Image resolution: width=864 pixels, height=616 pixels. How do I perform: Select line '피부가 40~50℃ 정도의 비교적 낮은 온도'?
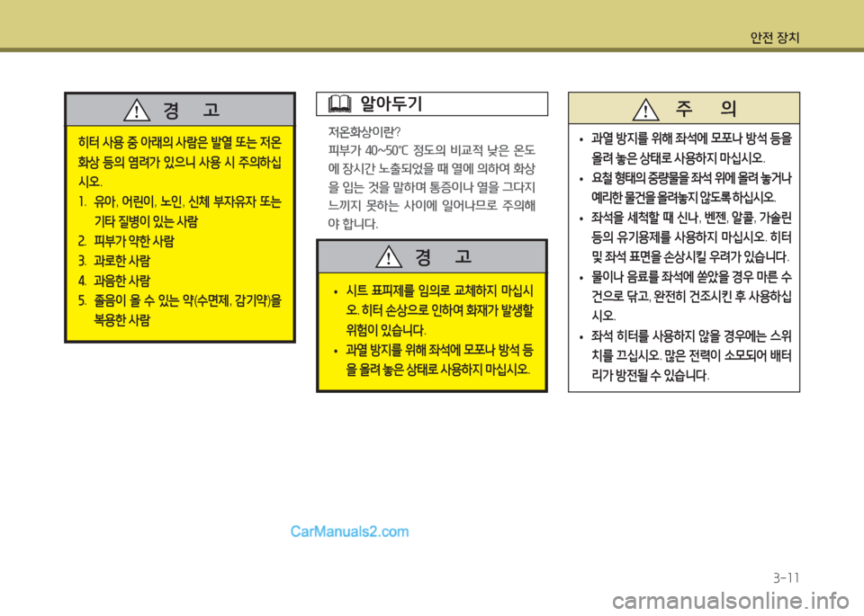click(431, 150)
